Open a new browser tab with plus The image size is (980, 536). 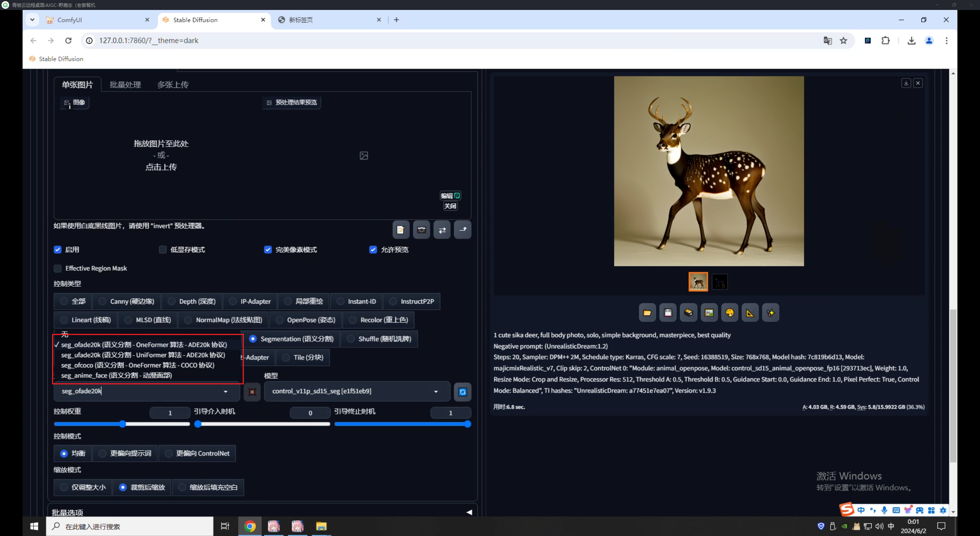click(x=397, y=20)
